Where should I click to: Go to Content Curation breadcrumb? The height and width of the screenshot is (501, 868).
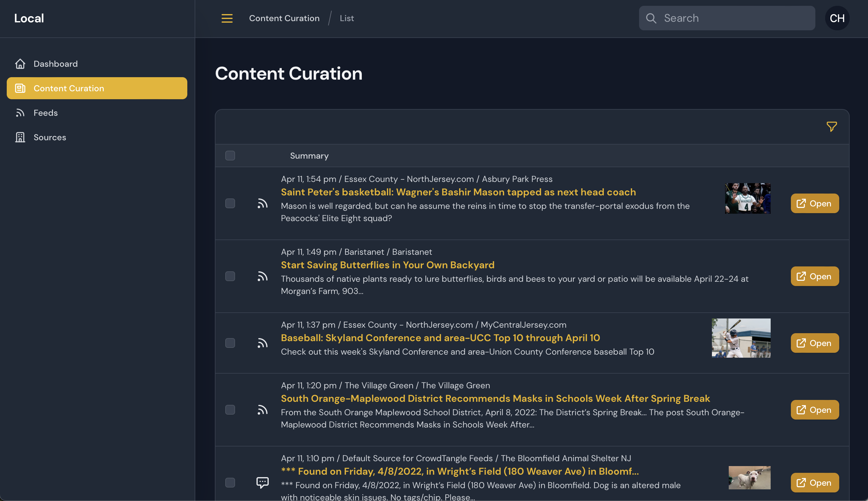click(284, 18)
